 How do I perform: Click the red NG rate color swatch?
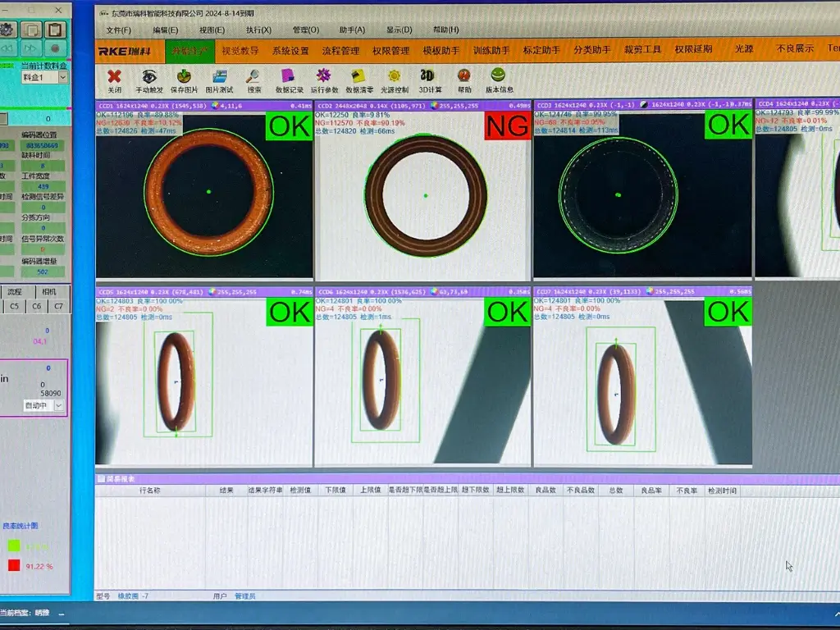[x=14, y=565]
